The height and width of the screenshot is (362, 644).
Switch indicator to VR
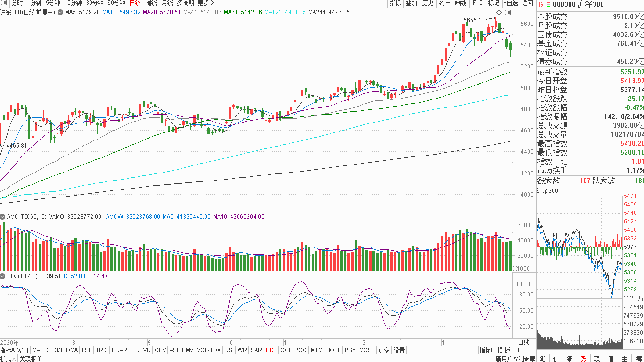(147, 350)
